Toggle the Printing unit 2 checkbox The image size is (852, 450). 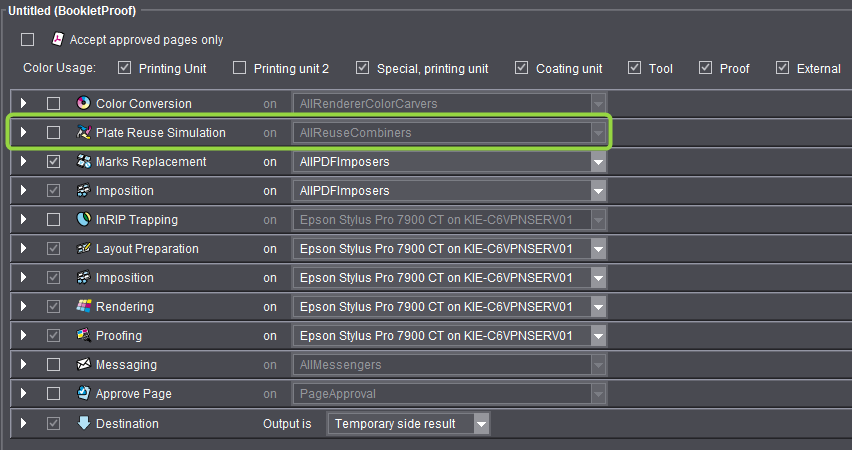(240, 69)
